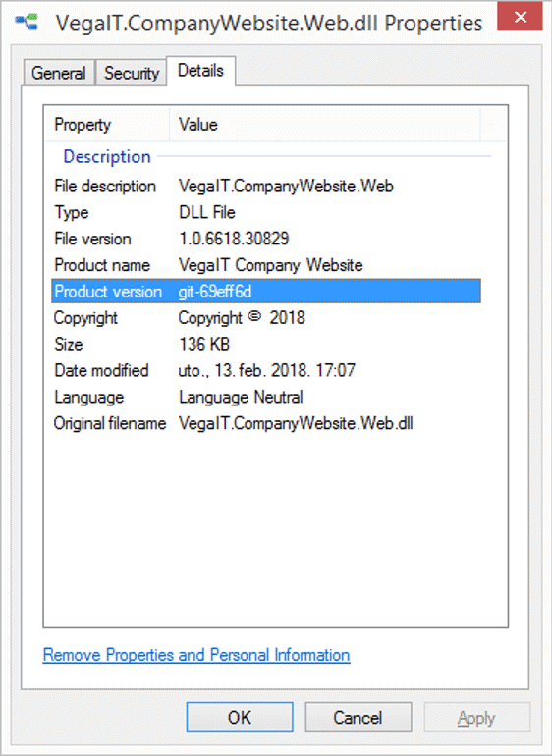The height and width of the screenshot is (756, 552).
Task: Click the Cancel button
Action: 359,718
